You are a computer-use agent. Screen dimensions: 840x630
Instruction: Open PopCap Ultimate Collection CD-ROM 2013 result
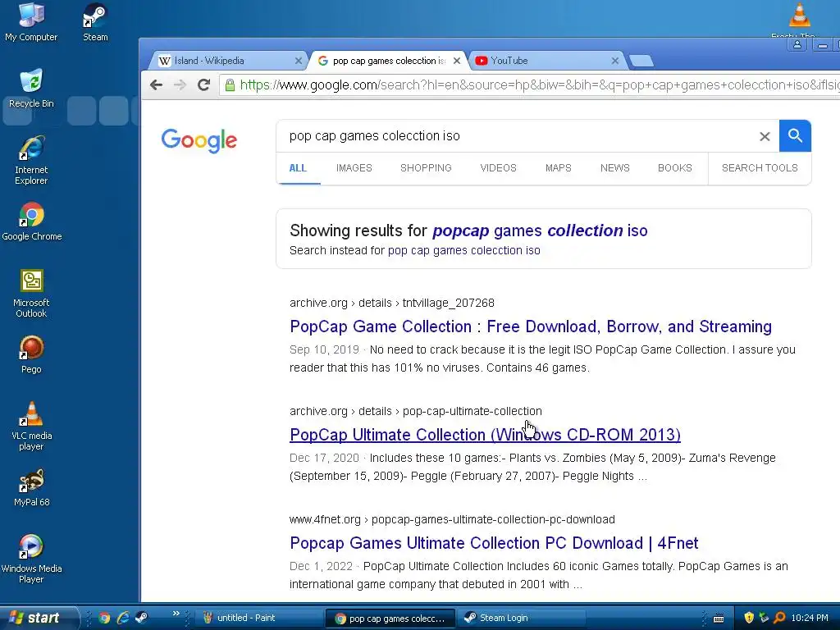tap(485, 435)
